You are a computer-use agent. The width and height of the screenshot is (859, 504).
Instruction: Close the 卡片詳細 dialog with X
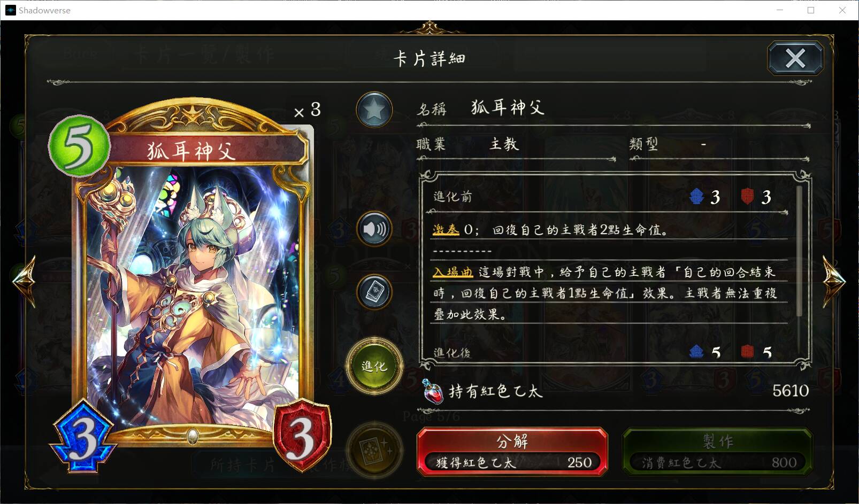coord(795,58)
